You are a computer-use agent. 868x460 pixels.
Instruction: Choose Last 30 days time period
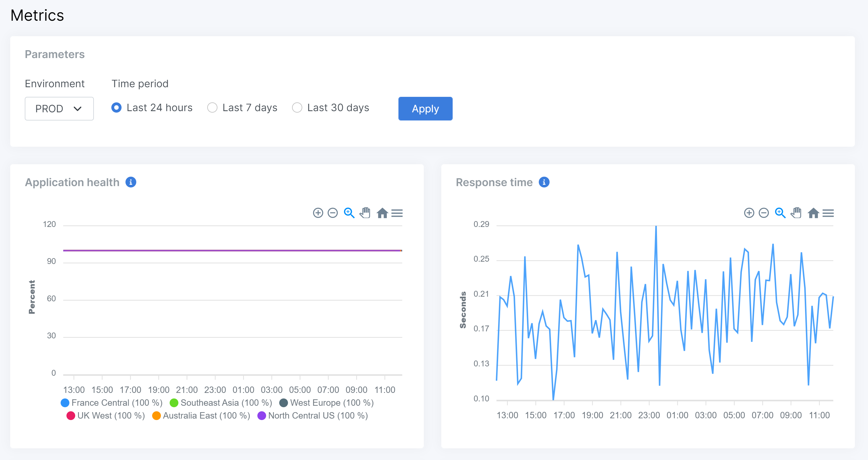(297, 108)
